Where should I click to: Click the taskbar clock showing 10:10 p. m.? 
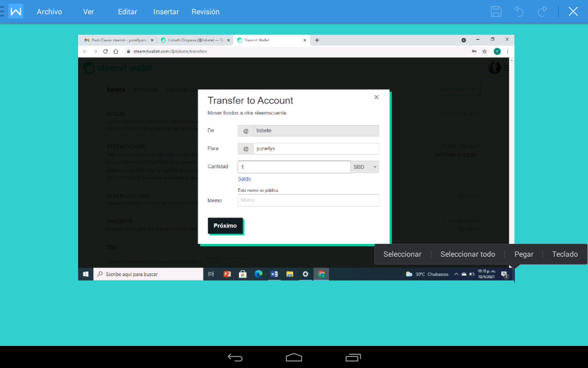(486, 274)
